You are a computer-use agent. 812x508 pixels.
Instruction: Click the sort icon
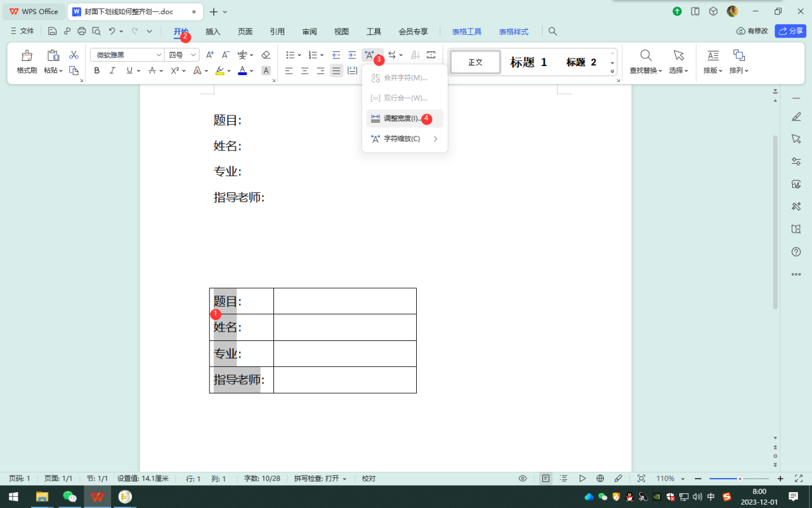[x=416, y=55]
